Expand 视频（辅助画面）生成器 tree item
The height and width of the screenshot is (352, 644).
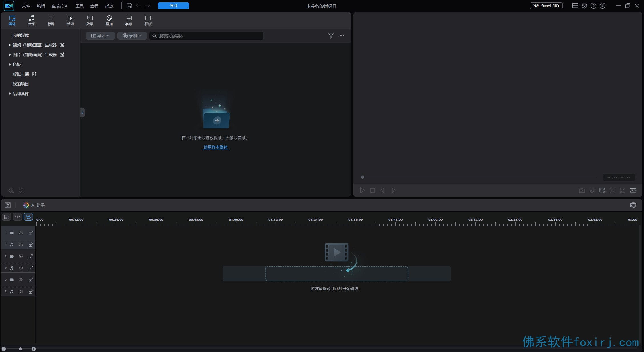10,45
